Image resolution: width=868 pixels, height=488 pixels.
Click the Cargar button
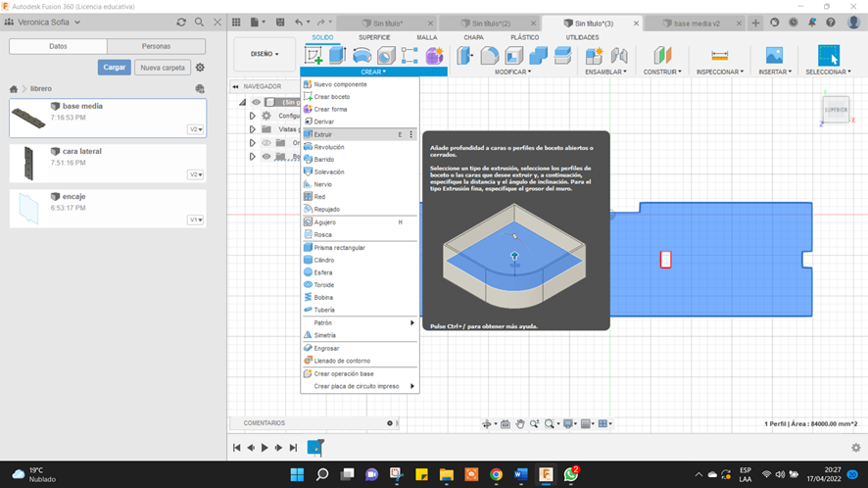pos(114,68)
